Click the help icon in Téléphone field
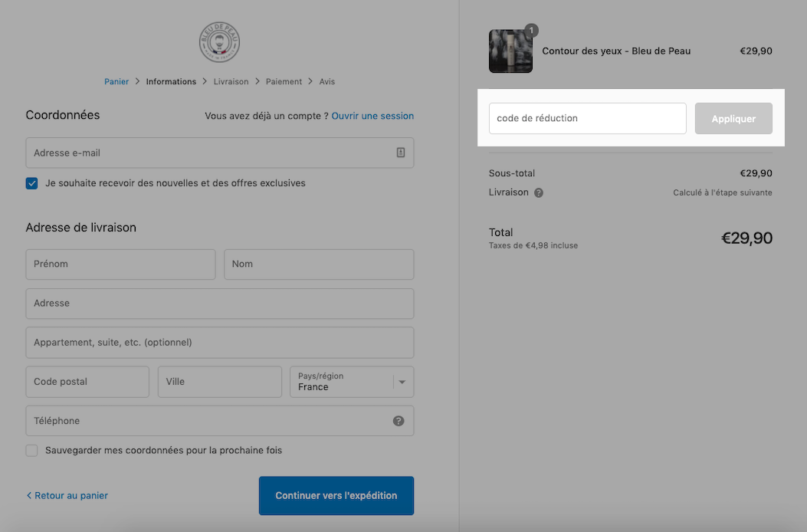 point(399,421)
